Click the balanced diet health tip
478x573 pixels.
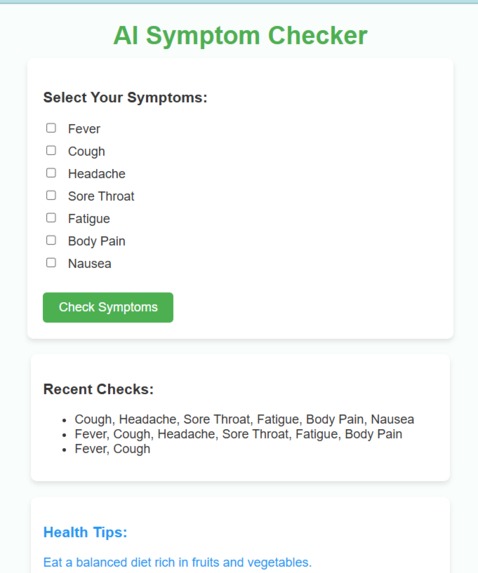pyautogui.click(x=177, y=562)
